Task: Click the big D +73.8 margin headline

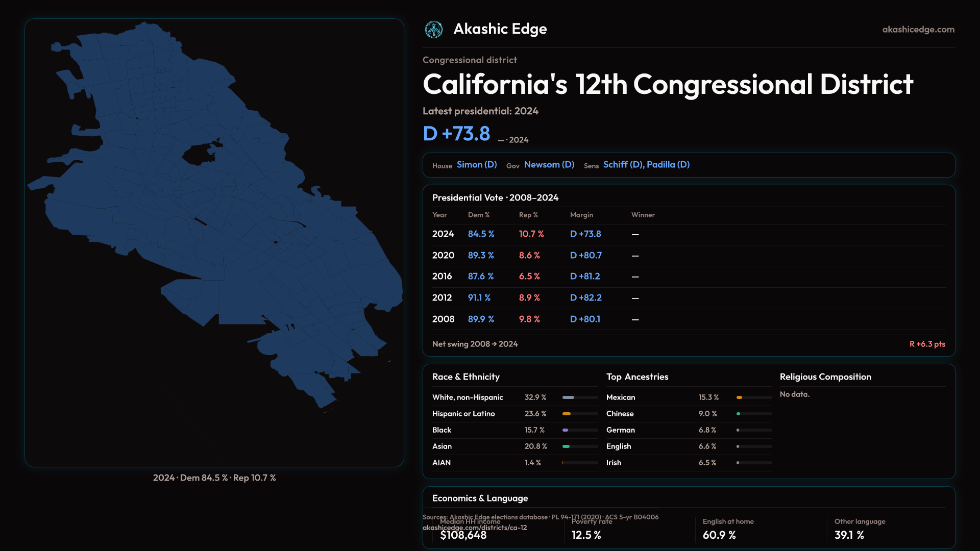Action: (x=456, y=134)
